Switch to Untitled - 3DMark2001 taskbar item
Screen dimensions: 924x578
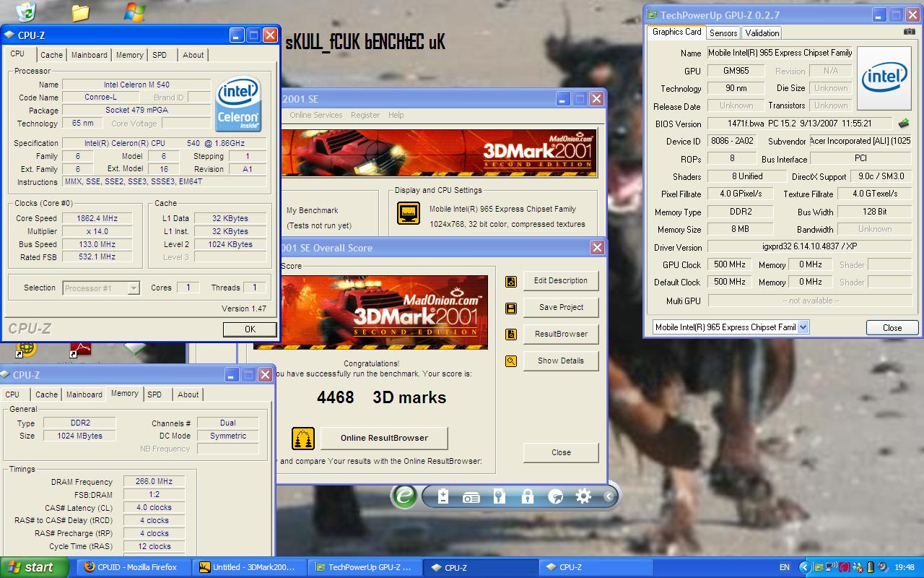(x=250, y=568)
